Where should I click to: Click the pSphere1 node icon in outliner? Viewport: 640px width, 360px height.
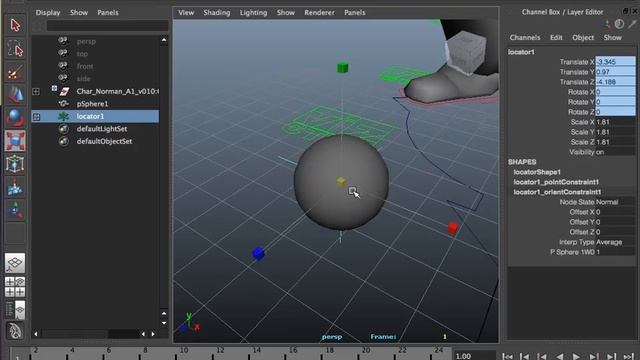click(63, 104)
